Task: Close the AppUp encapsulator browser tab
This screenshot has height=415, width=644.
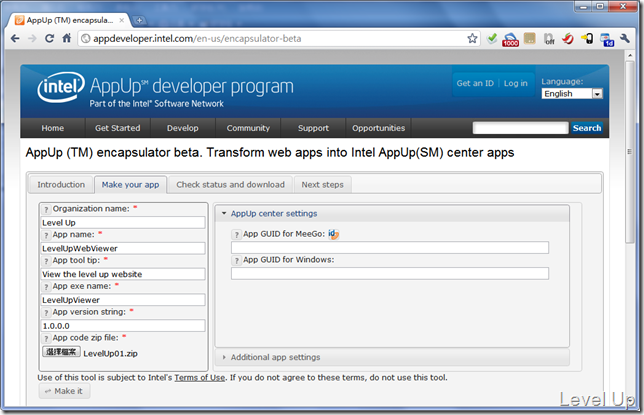Action: click(x=122, y=20)
